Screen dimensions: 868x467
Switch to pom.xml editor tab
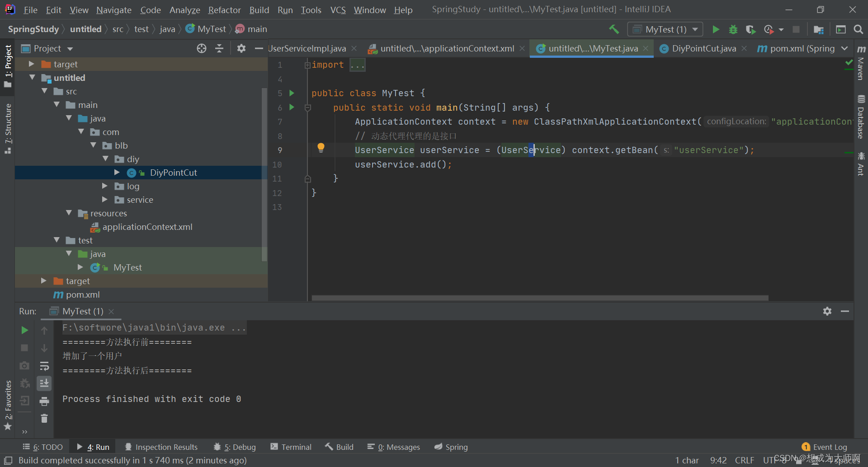797,48
